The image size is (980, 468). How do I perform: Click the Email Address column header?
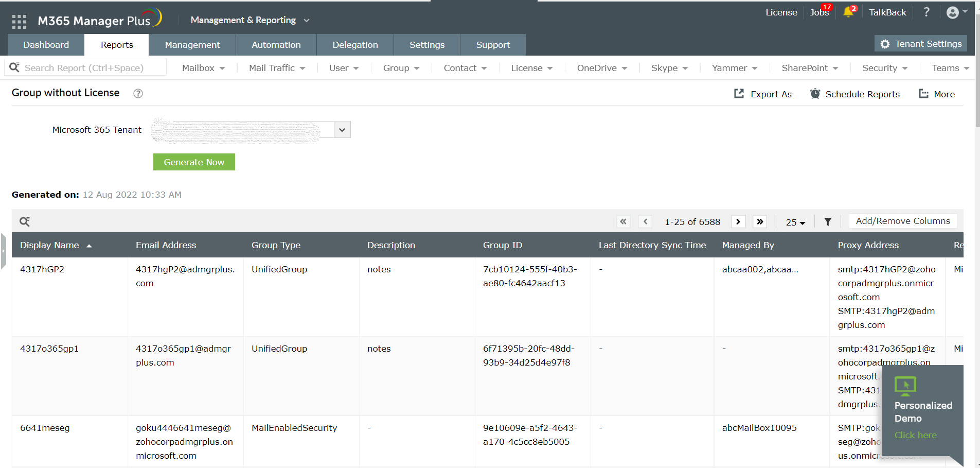point(166,245)
